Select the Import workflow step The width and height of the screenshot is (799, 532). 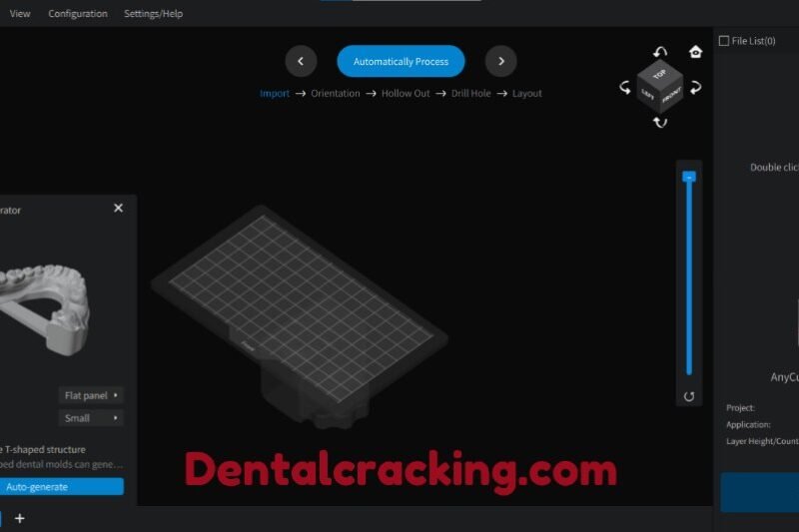pyautogui.click(x=274, y=94)
